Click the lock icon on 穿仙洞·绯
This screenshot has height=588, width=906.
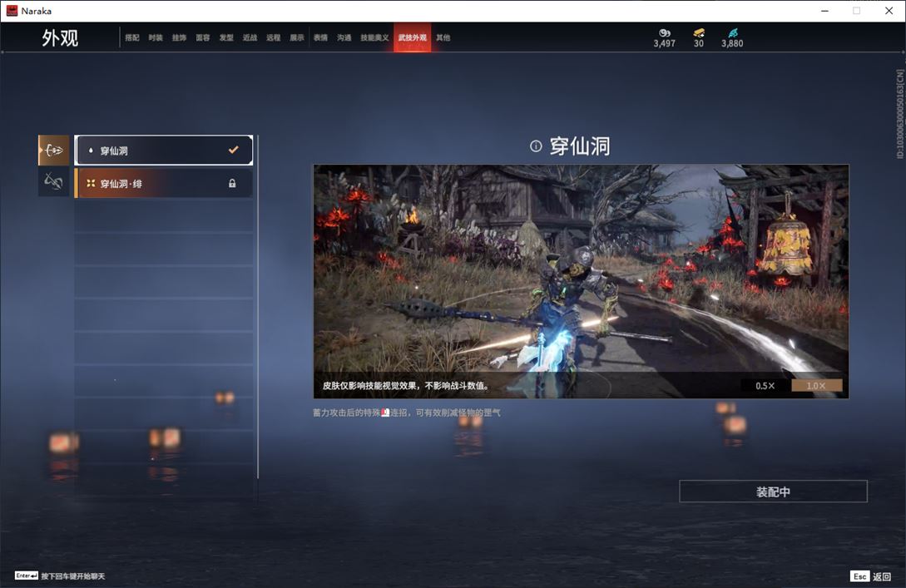click(232, 183)
